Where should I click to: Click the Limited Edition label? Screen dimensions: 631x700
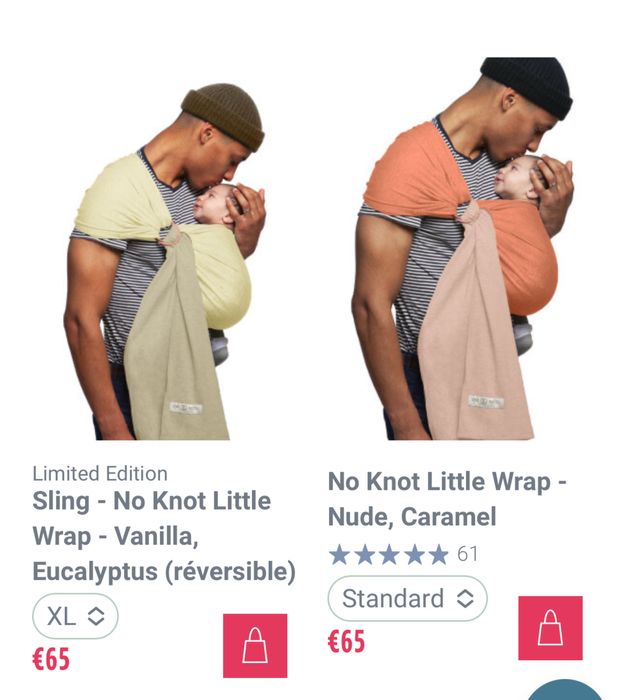100,474
